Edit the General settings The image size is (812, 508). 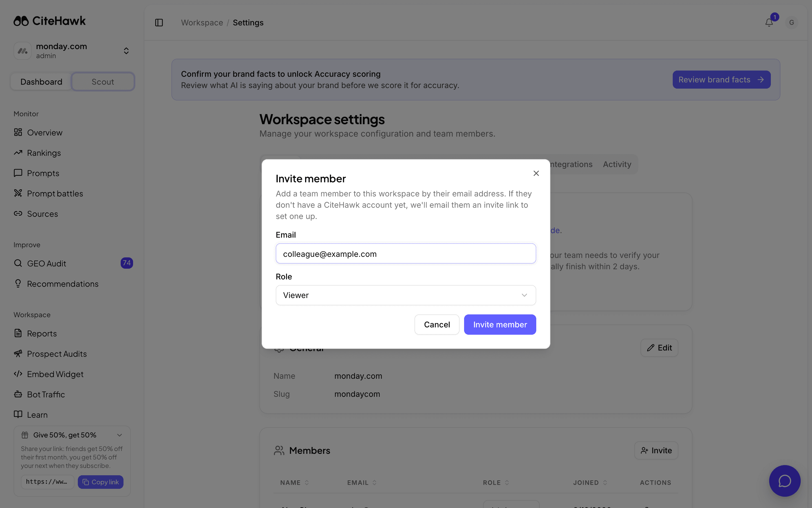click(659, 348)
